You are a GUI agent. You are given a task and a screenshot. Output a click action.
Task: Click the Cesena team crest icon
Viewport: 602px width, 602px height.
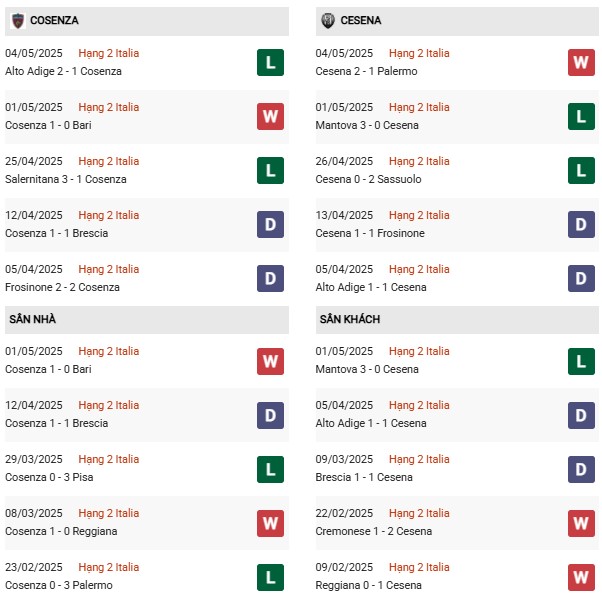[328, 21]
